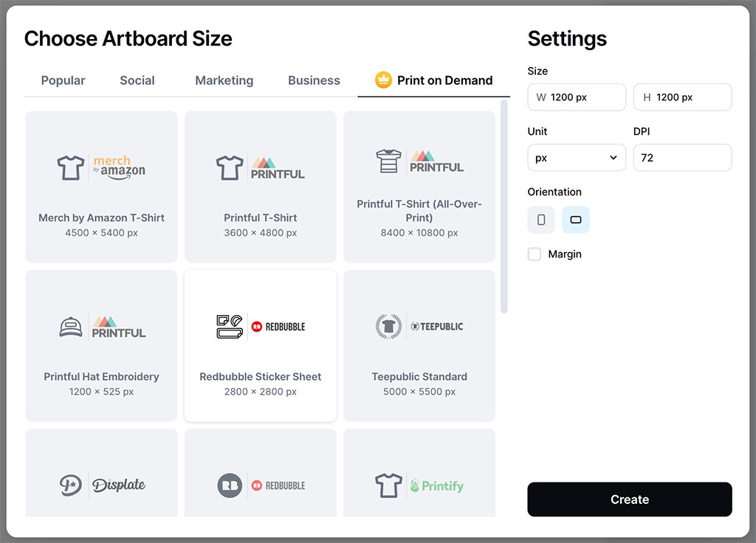Click the Redbubble sticker sheet icon
Viewport: 756px width, 543px height.
[230, 327]
